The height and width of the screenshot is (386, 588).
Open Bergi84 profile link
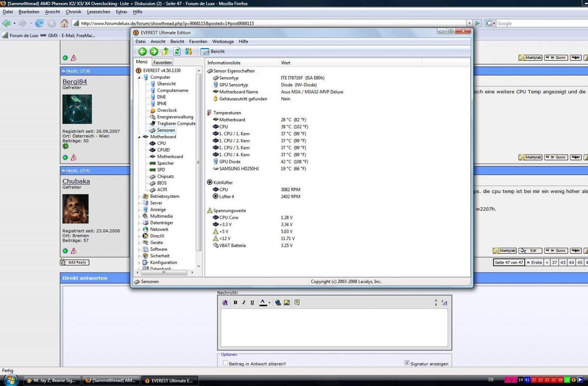[75, 82]
